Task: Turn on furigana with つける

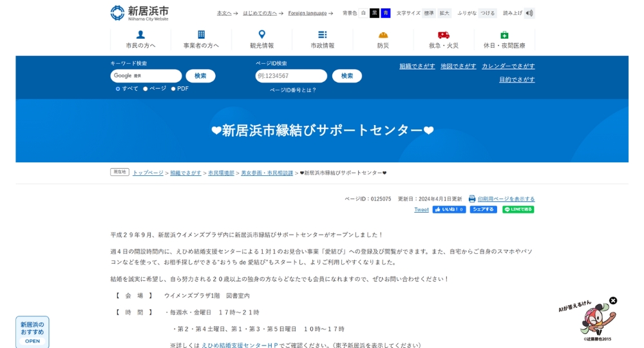Action: pos(488,13)
